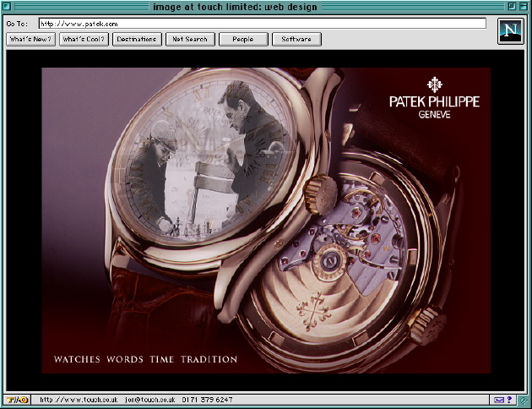Click the TRADITION text in the image

coord(209,359)
